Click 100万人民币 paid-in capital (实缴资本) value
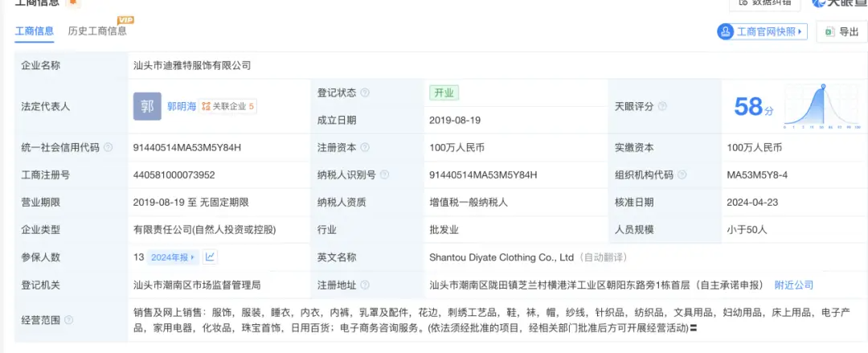 (754, 147)
